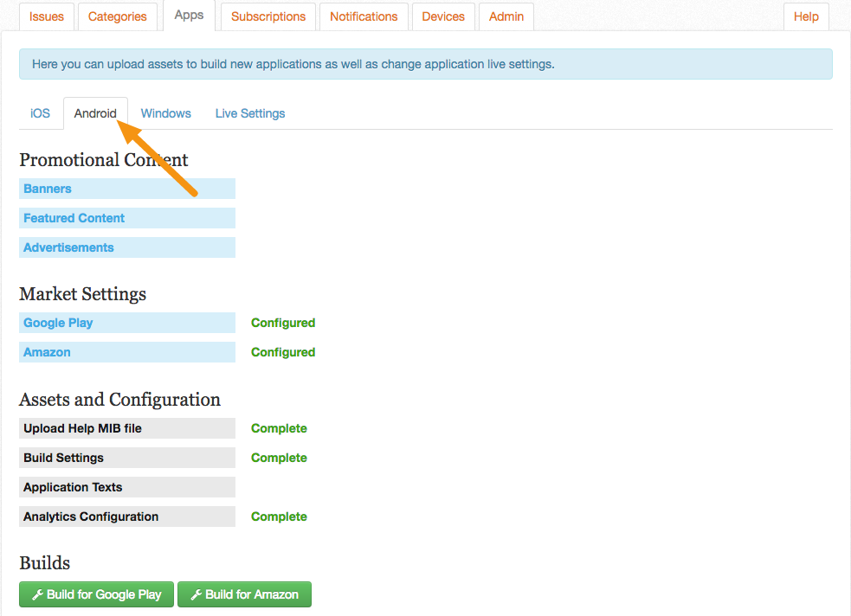Click the Market Settings heading
851x616 pixels.
tap(82, 294)
